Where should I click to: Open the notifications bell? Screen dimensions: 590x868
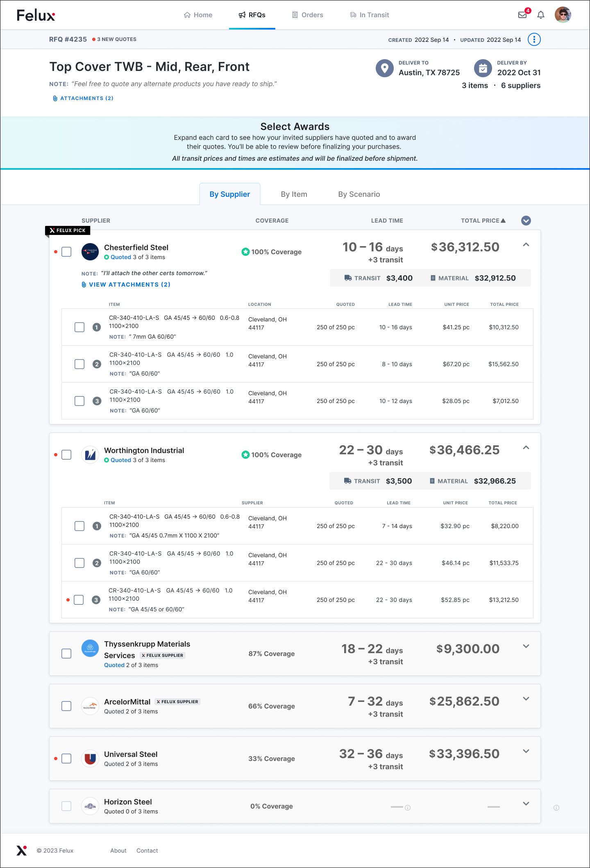(x=541, y=15)
